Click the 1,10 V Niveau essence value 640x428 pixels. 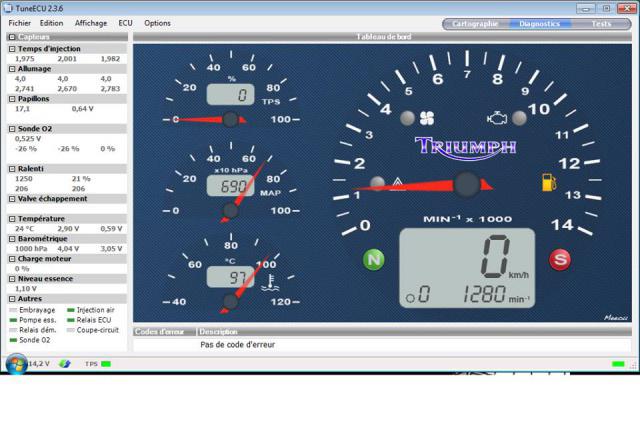[26, 289]
